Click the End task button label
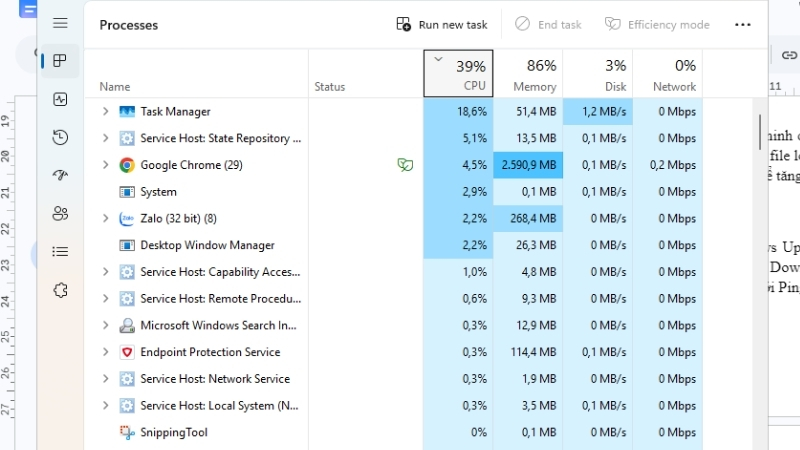The width and height of the screenshot is (800, 450). point(560,24)
